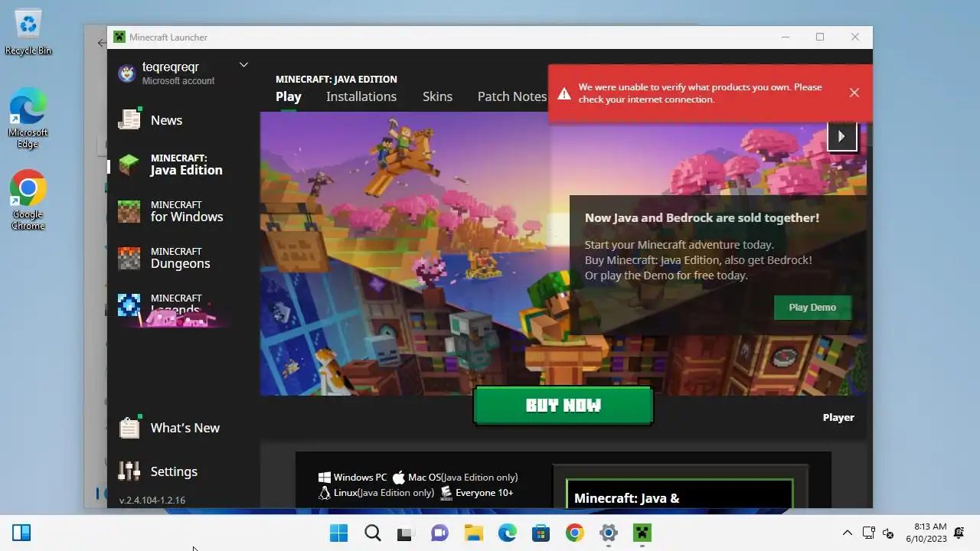980x551 pixels.
Task: Click launcher version text v.2.4.104-1.2.16
Action: 152,500
